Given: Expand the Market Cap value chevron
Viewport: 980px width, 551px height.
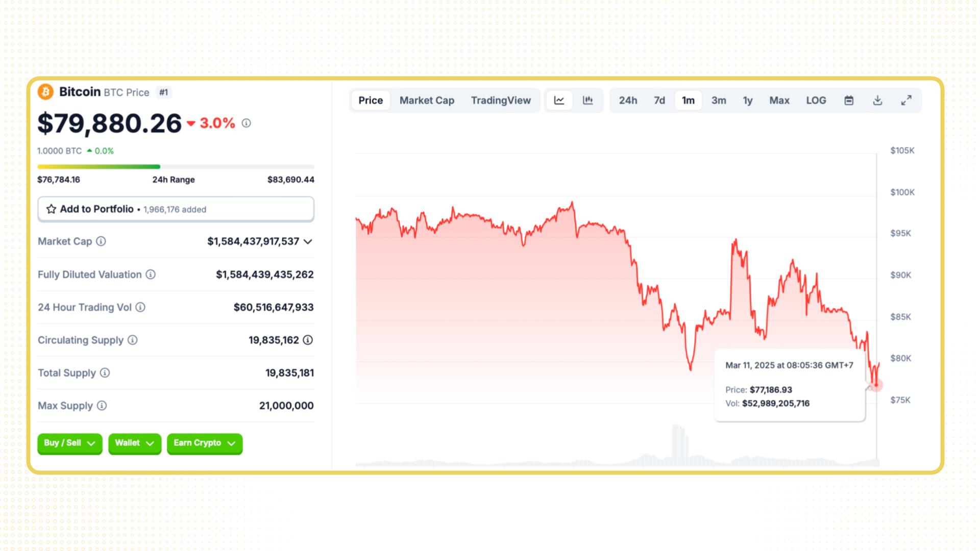Looking at the screenshot, I should click(x=308, y=242).
